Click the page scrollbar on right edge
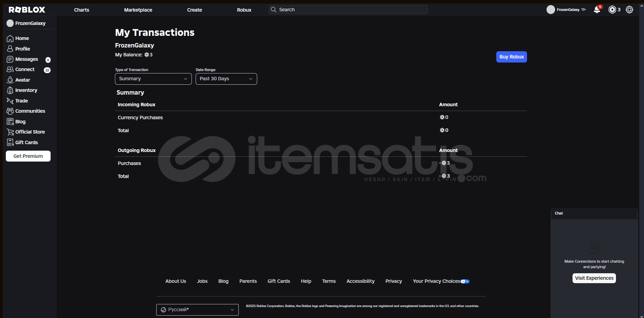 coord(642,161)
